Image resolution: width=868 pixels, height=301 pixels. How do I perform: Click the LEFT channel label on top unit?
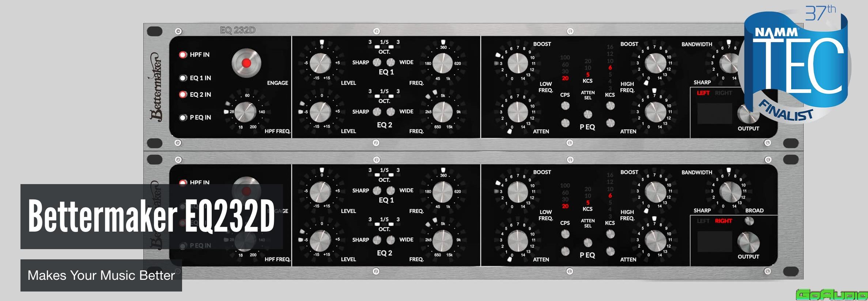(x=703, y=93)
